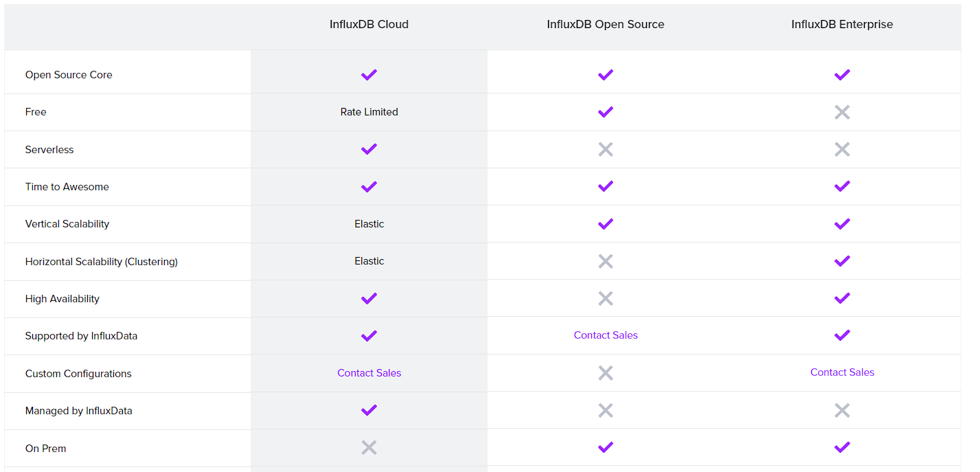Click the Horizontal Scalability (Clustering) row label

click(x=102, y=262)
